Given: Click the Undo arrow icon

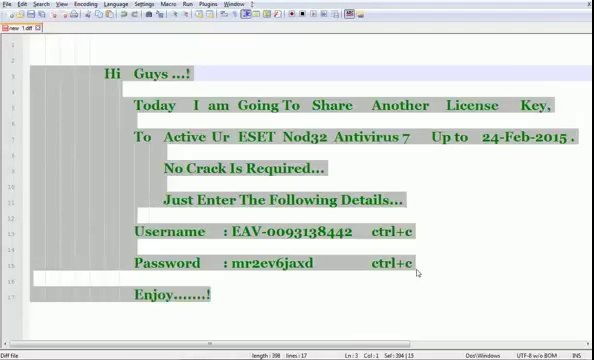Looking at the screenshot, I should (x=123, y=14).
